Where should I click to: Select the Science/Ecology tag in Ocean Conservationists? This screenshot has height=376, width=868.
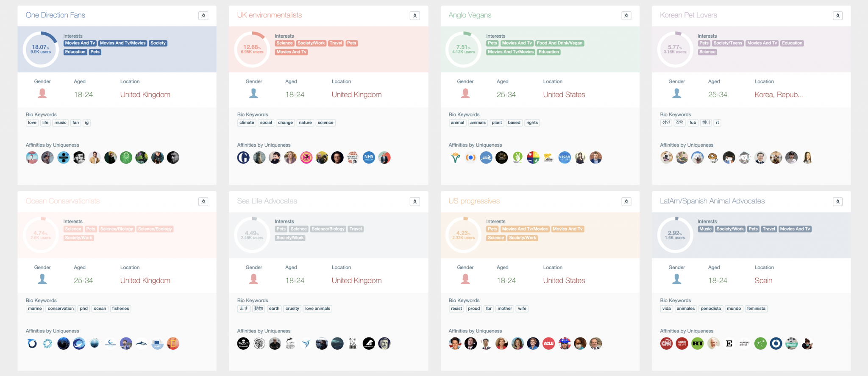[155, 229]
